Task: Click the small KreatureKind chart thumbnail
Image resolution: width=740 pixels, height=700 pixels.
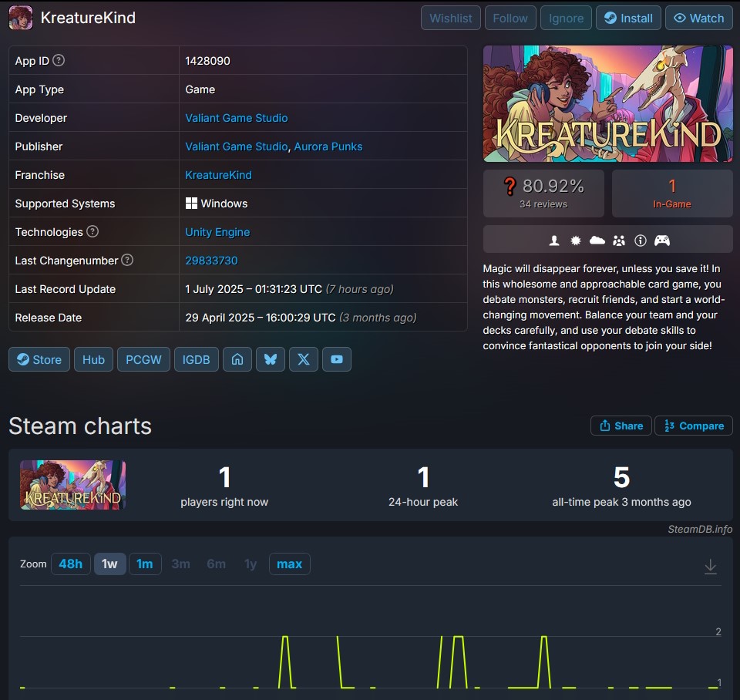Action: tap(72, 485)
